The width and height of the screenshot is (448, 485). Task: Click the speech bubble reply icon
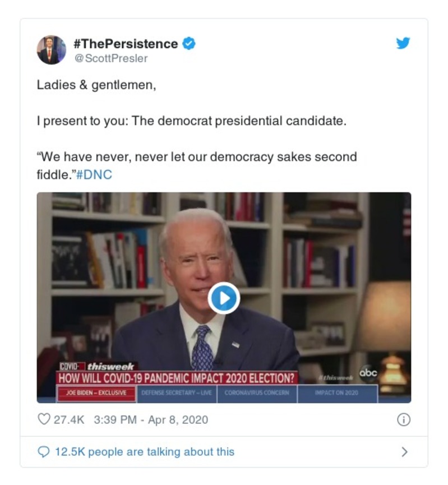click(44, 452)
